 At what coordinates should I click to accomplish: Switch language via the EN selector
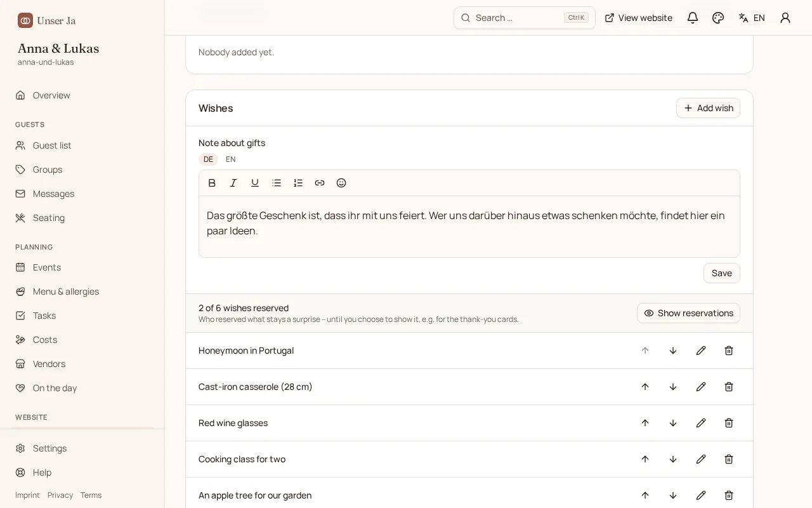pos(752,18)
